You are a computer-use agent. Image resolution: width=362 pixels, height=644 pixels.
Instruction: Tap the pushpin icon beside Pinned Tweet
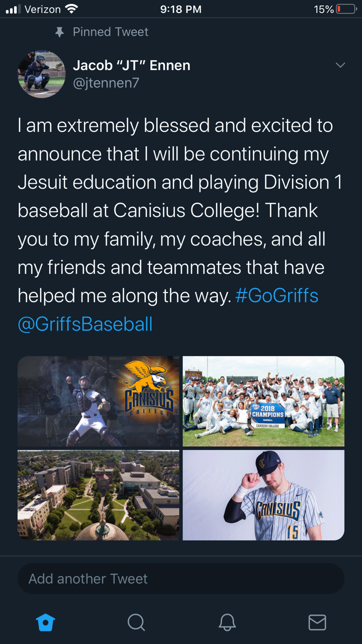[60, 32]
